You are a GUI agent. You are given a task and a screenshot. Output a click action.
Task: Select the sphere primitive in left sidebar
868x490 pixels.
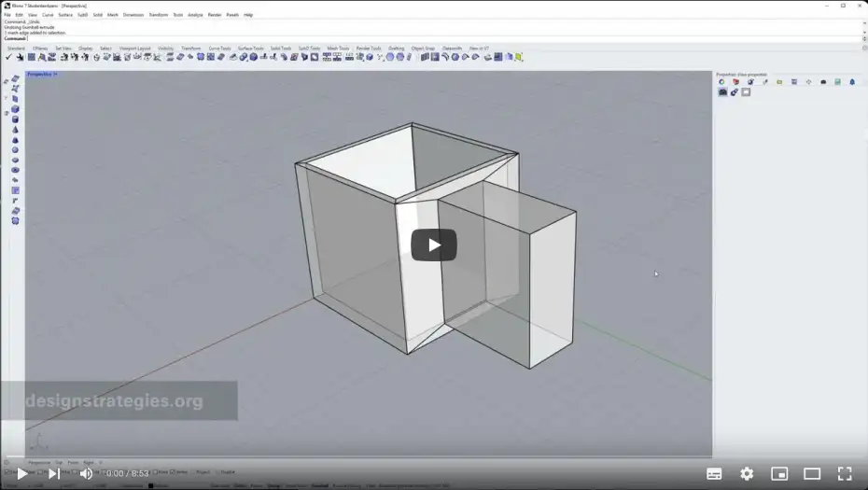[16, 149]
